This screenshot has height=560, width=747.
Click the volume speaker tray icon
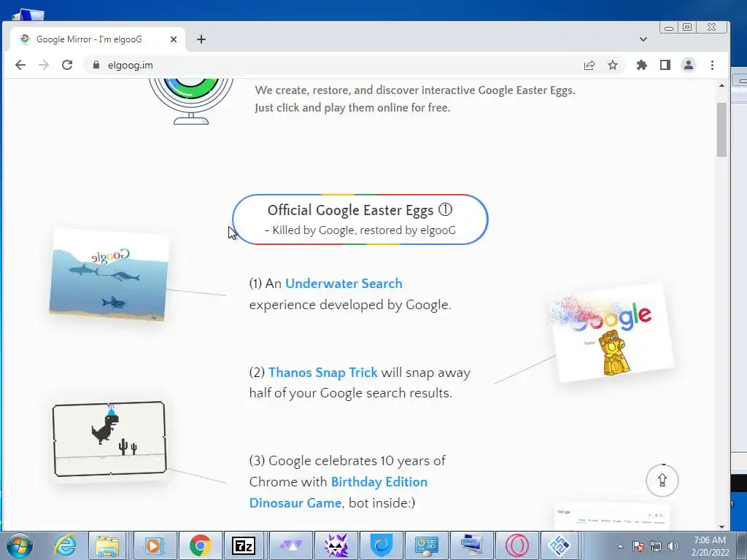(x=673, y=546)
